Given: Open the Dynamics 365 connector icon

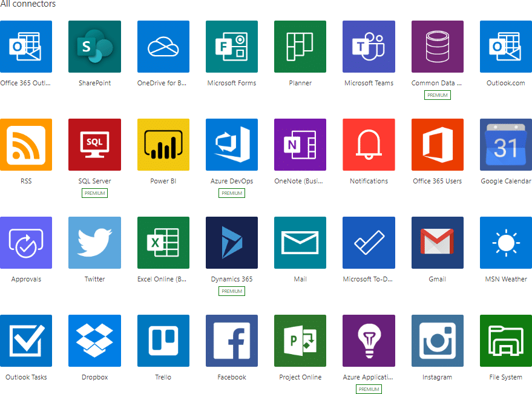Looking at the screenshot, I should [x=232, y=243].
